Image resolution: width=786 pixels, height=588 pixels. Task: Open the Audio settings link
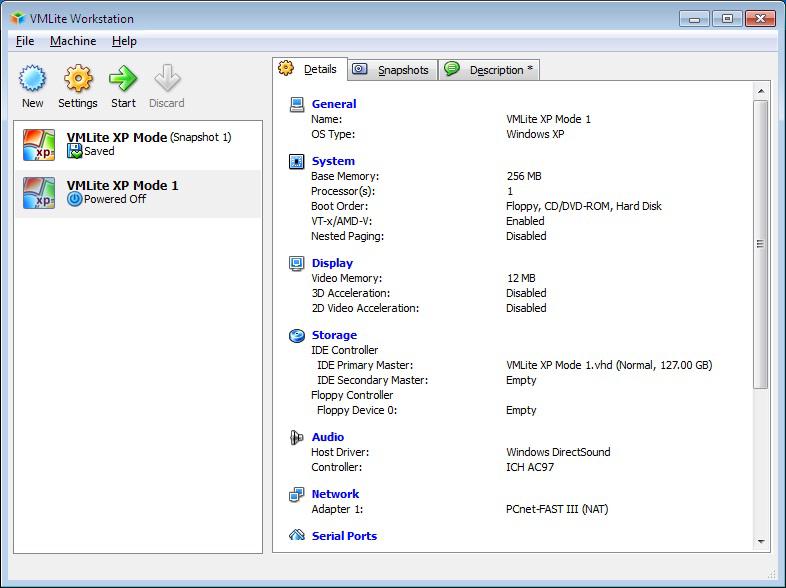(328, 437)
